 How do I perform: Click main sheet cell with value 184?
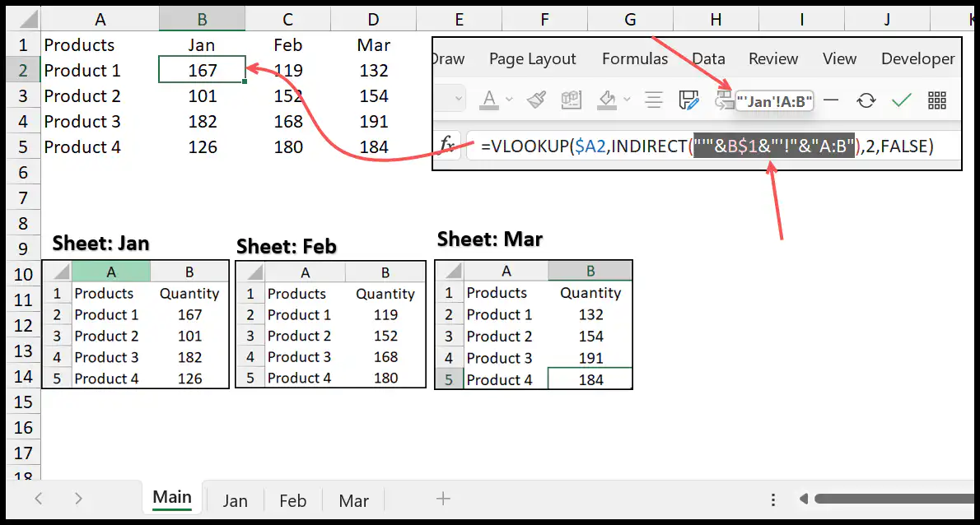click(x=374, y=147)
